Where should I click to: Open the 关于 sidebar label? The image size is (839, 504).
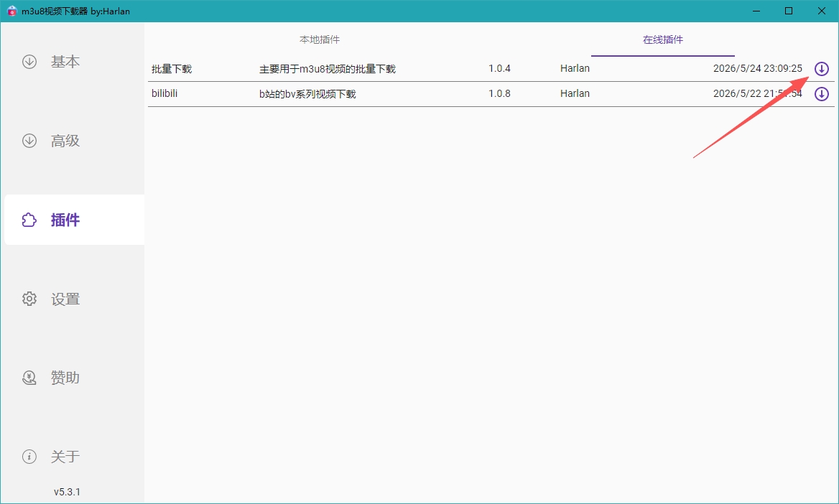pyautogui.click(x=65, y=457)
